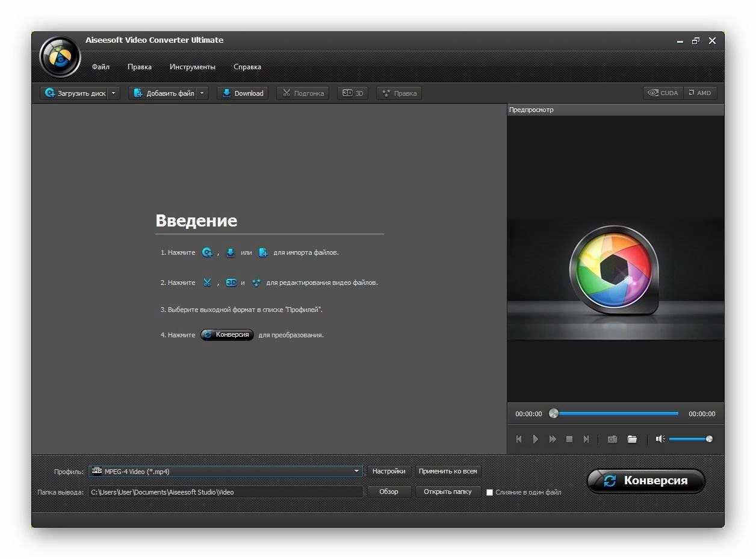
Task: Restore the window size
Action: (x=696, y=41)
